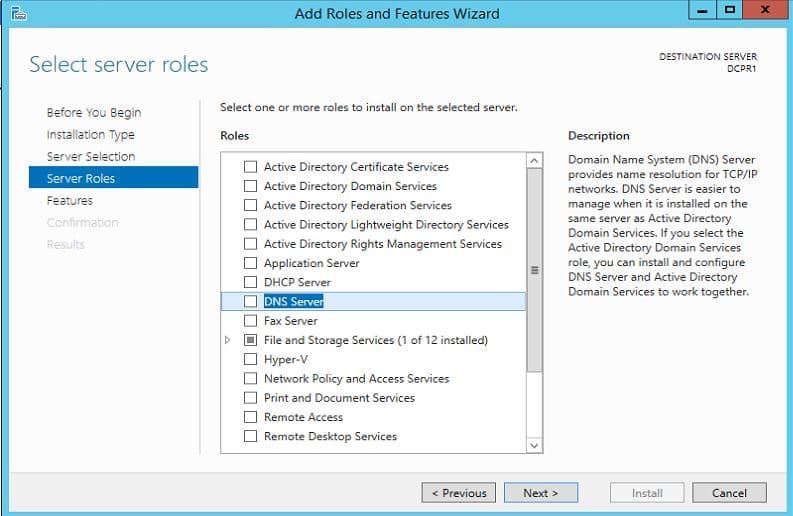
Task: Click the roles list scrollbar thumb
Action: 534,270
